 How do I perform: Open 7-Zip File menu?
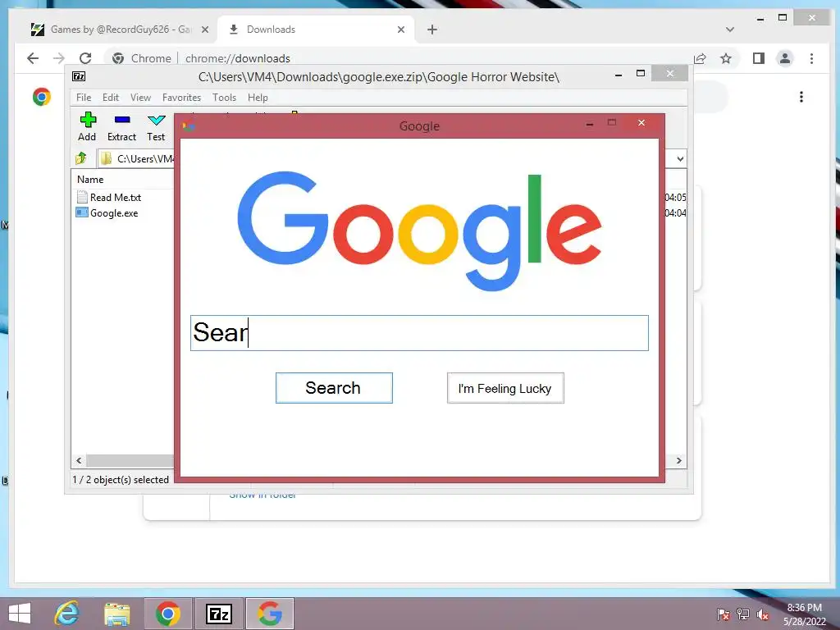click(84, 98)
